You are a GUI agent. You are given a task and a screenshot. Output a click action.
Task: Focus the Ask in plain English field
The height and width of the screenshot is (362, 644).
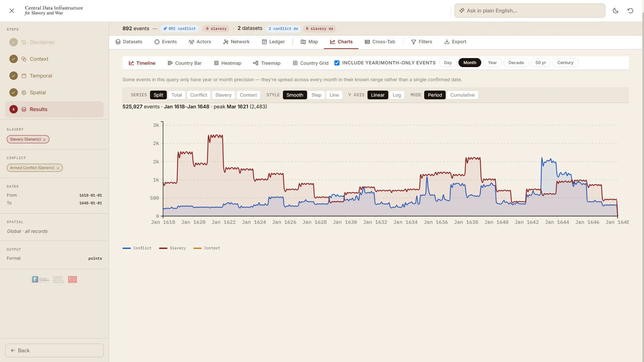pos(530,11)
